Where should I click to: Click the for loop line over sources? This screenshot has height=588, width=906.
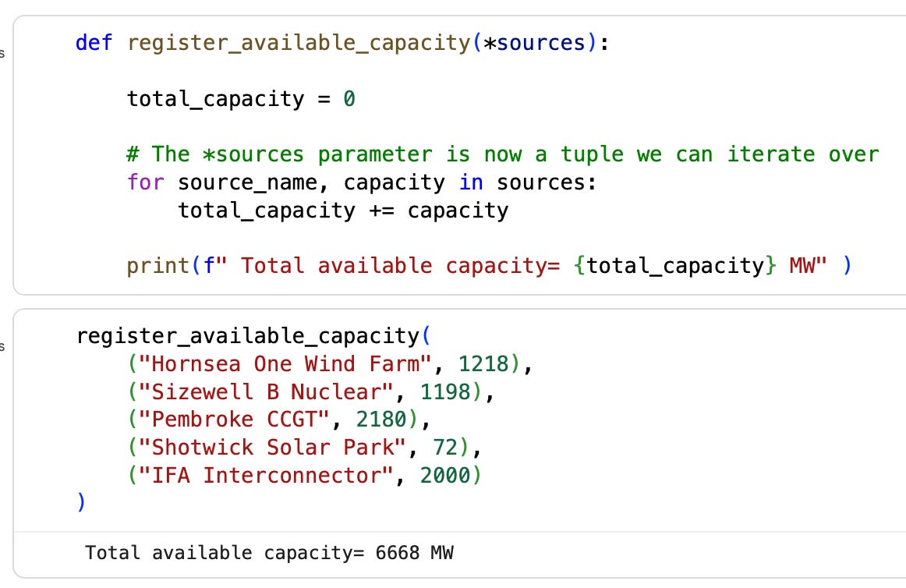(x=362, y=182)
